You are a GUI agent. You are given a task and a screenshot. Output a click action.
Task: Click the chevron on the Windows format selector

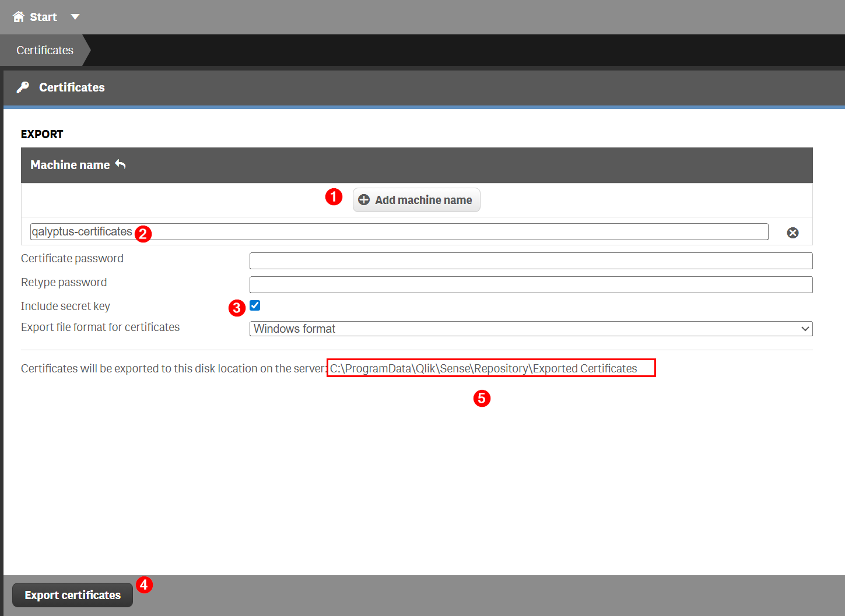coord(805,329)
